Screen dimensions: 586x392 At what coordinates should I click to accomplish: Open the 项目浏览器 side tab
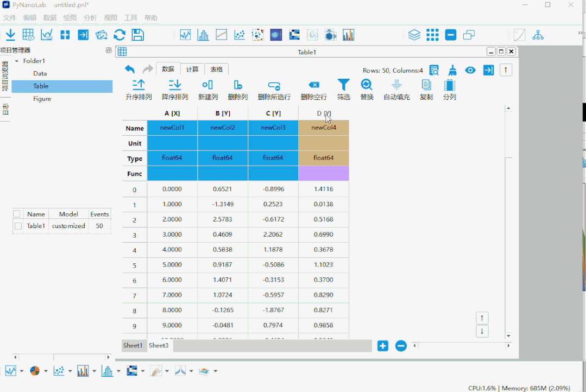click(5, 76)
